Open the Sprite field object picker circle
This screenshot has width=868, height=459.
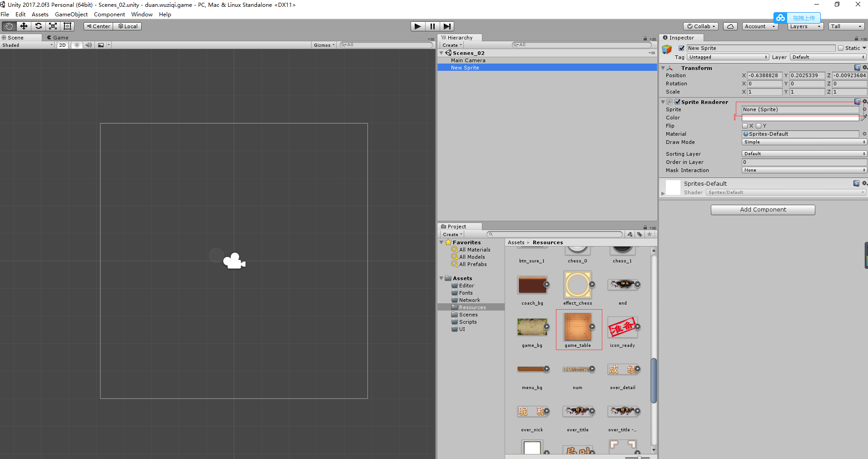pyautogui.click(x=864, y=109)
